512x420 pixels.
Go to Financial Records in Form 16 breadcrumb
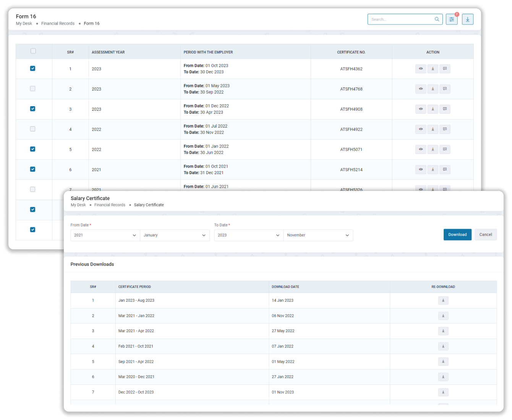coord(58,24)
